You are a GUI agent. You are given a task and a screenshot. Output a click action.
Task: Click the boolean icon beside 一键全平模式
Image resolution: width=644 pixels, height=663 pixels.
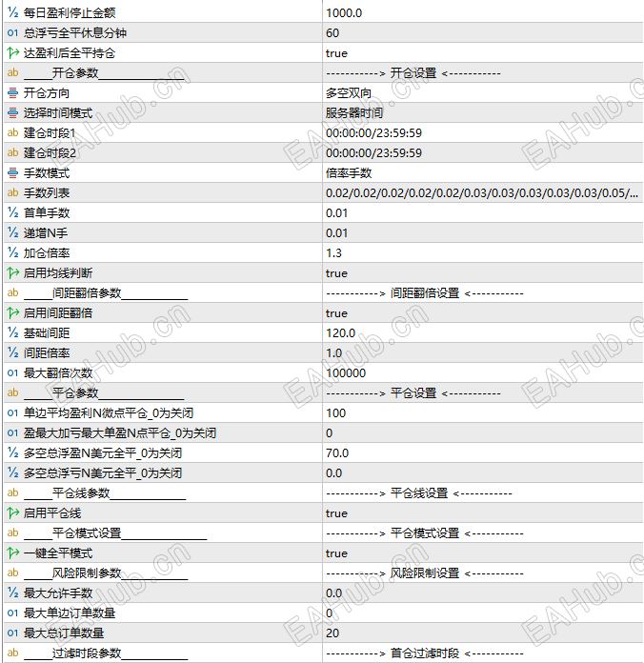(12, 553)
